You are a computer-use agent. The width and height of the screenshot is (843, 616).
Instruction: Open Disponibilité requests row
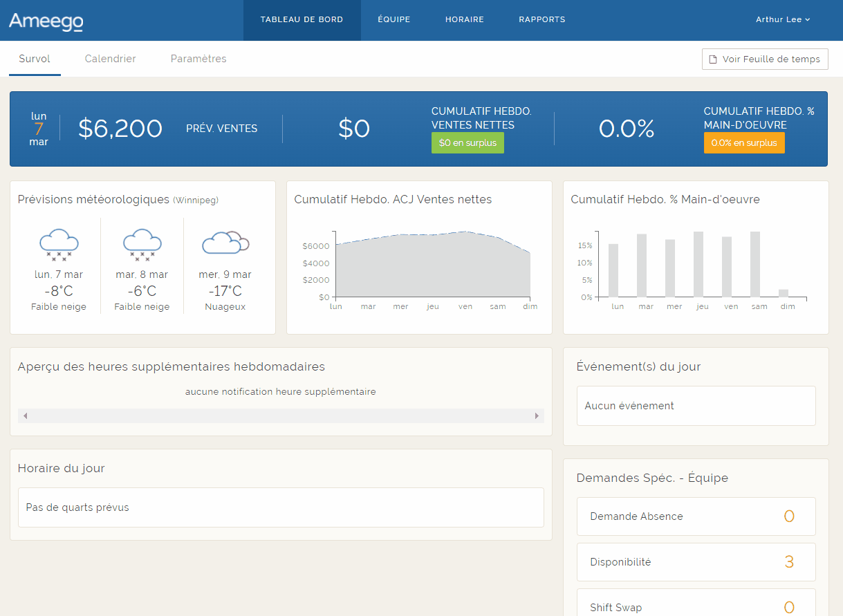click(696, 562)
